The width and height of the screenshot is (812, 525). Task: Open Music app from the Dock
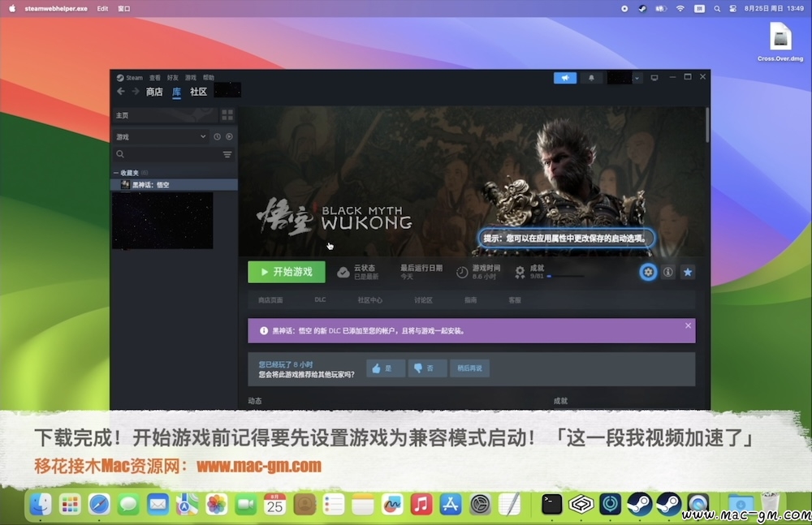point(421,504)
